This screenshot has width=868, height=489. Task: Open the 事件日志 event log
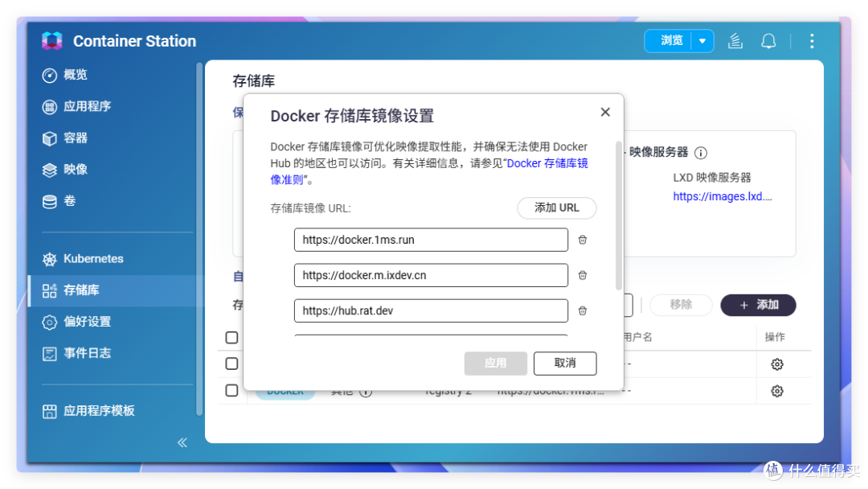(x=76, y=353)
